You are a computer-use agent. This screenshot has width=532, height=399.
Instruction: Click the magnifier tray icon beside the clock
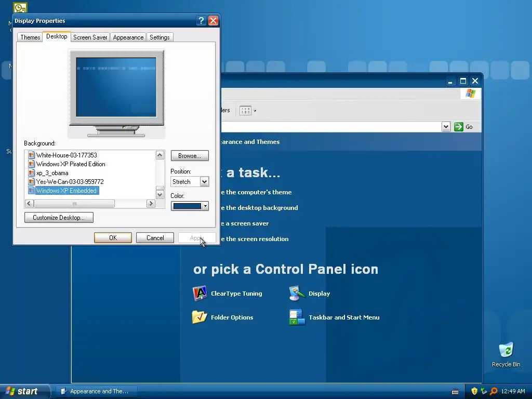pyautogui.click(x=494, y=391)
